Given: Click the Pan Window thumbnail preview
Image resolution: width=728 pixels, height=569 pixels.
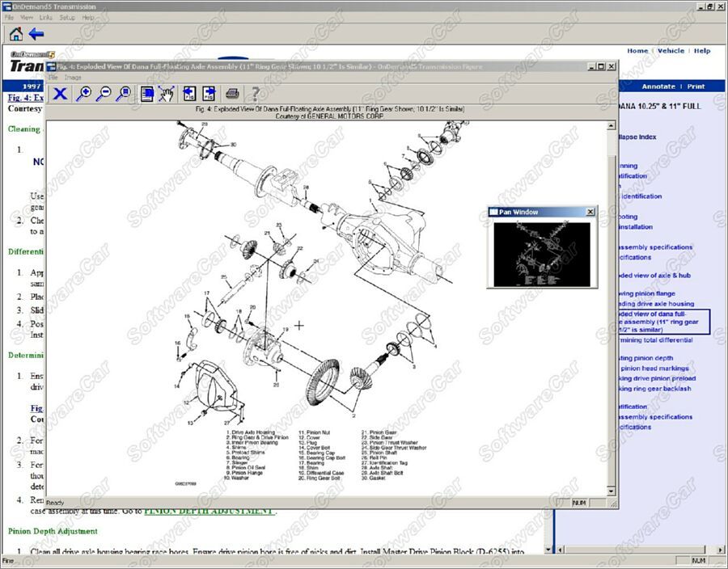Looking at the screenshot, I should 542,252.
